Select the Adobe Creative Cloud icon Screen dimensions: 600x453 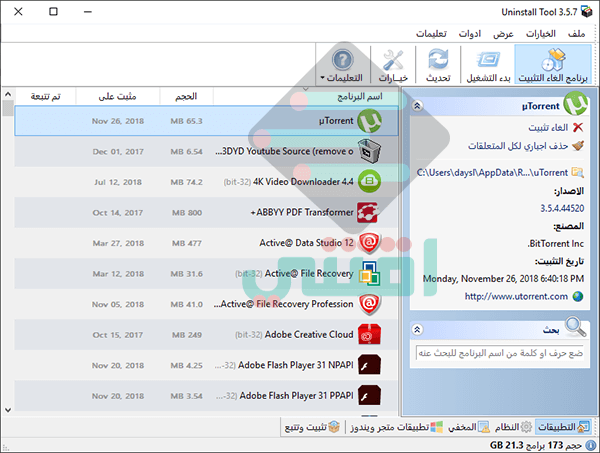click(x=369, y=334)
